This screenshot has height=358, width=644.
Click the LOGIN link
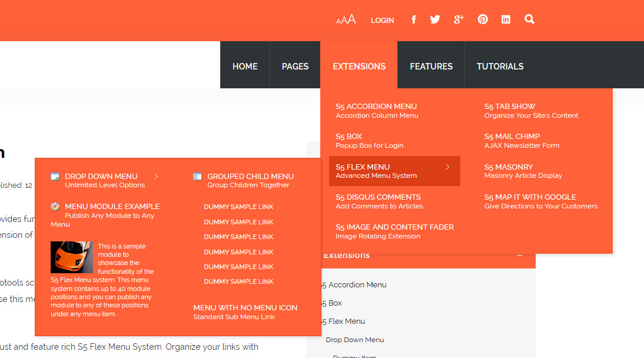coord(383,20)
